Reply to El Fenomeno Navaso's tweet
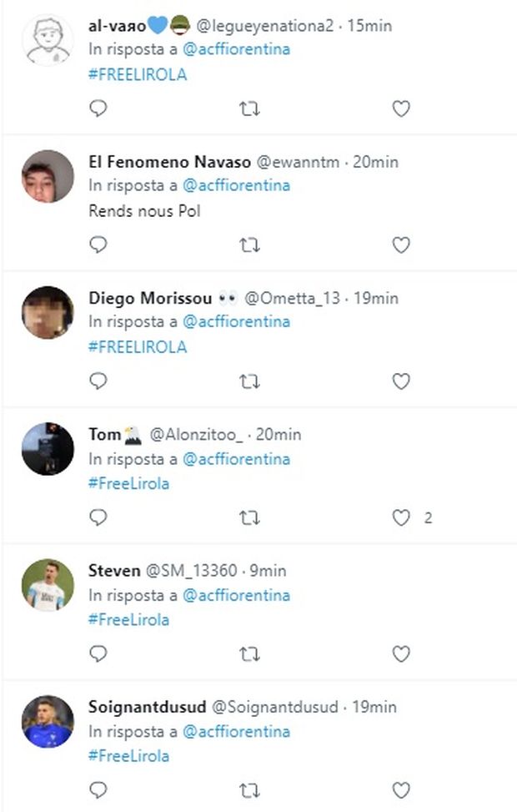Image resolution: width=517 pixels, height=812 pixels. [98, 245]
